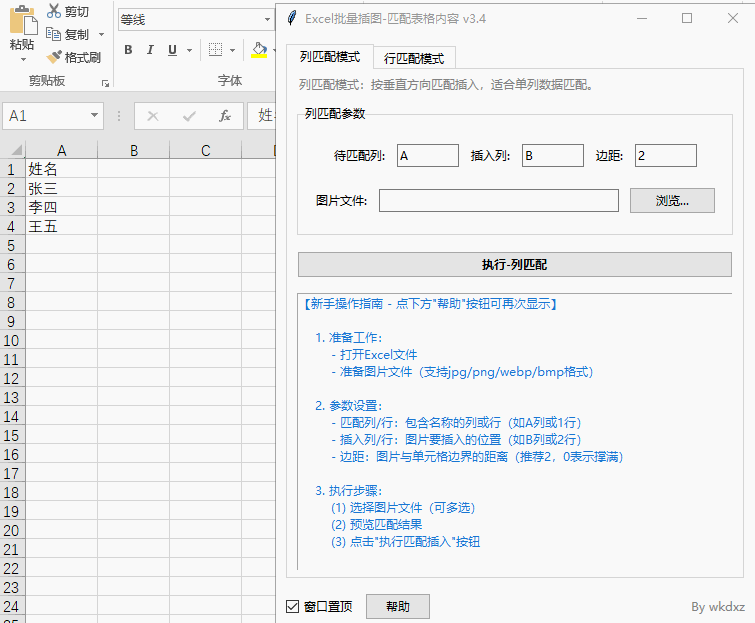This screenshot has width=755, height=623.
Task: Select column B header in Excel
Action: [x=133, y=150]
